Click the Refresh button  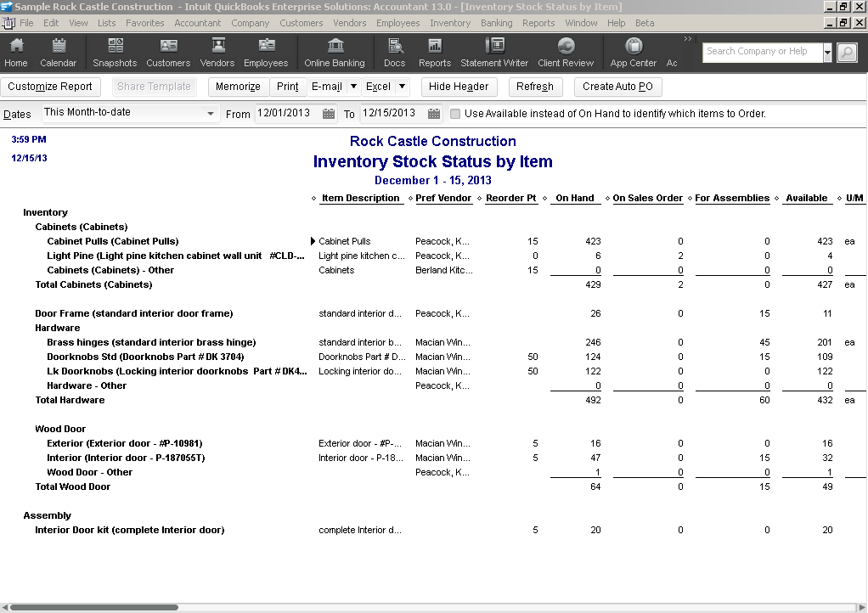point(535,87)
